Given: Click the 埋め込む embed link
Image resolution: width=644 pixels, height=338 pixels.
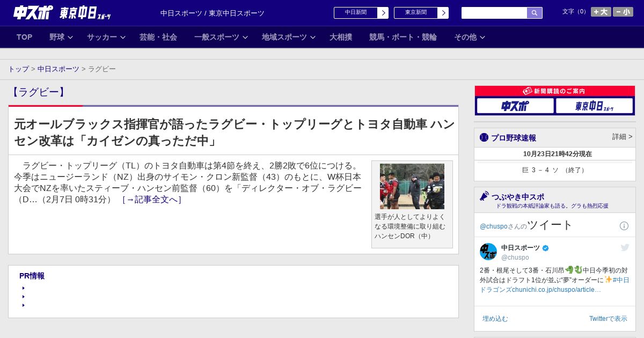Looking at the screenshot, I should (495, 319).
